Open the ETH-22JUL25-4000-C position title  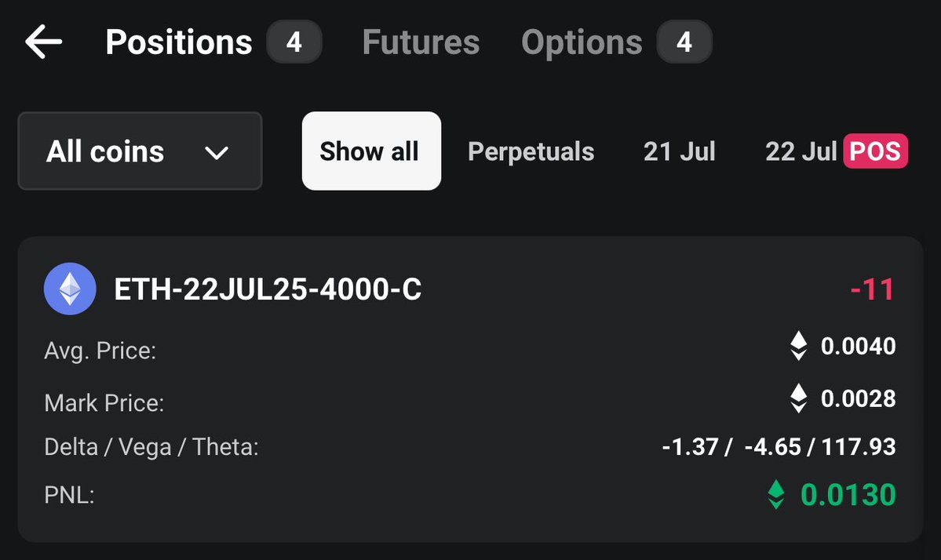click(x=268, y=289)
